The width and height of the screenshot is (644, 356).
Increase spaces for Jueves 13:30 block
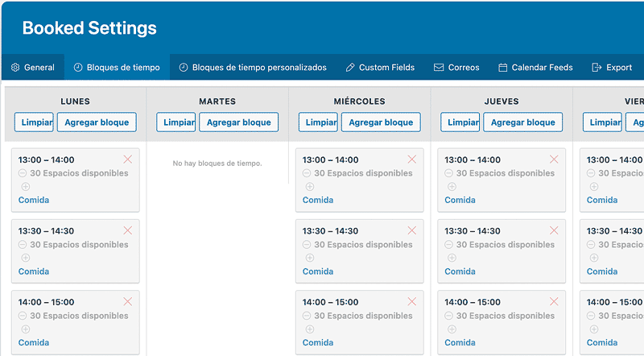click(x=452, y=258)
